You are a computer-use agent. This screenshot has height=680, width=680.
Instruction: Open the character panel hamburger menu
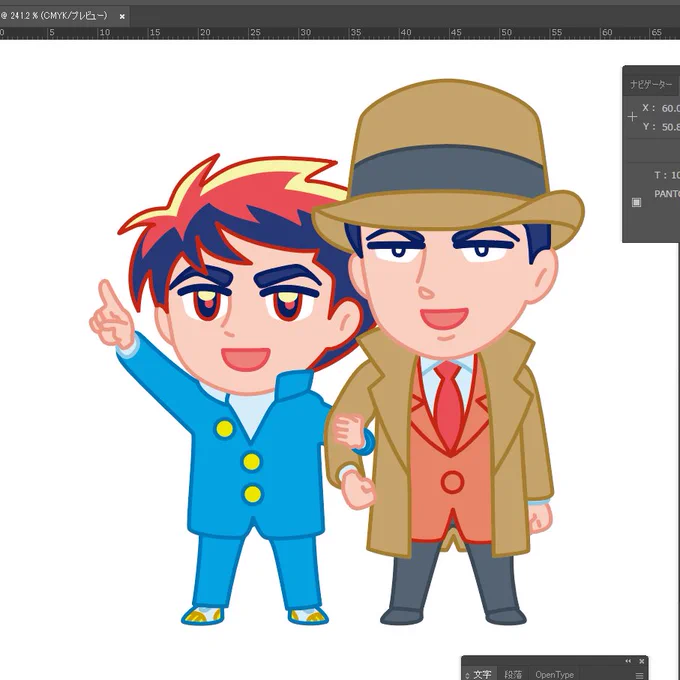click(639, 675)
